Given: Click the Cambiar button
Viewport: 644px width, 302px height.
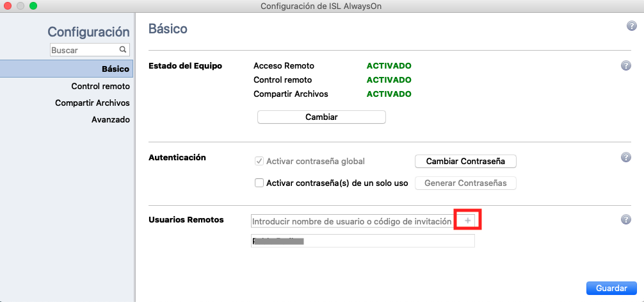Looking at the screenshot, I should (x=321, y=117).
